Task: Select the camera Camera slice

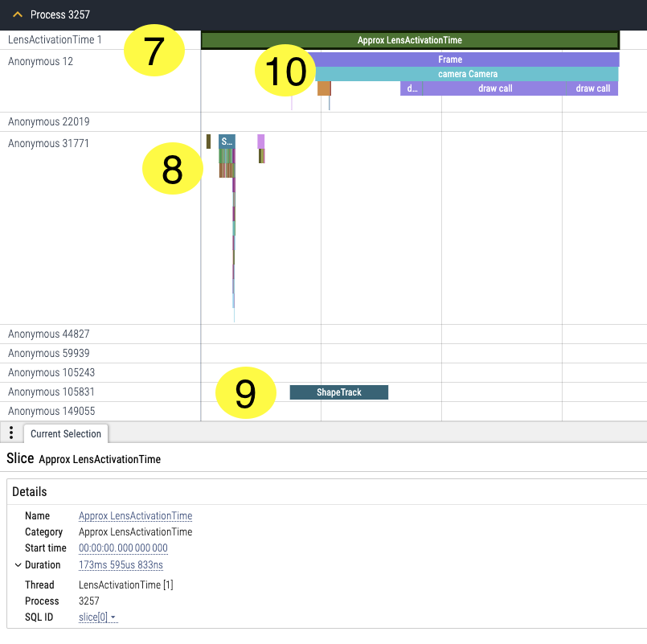Action: pos(467,74)
